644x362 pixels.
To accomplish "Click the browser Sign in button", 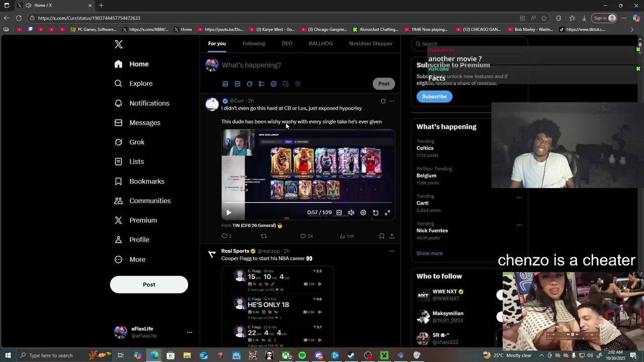I will [604, 18].
